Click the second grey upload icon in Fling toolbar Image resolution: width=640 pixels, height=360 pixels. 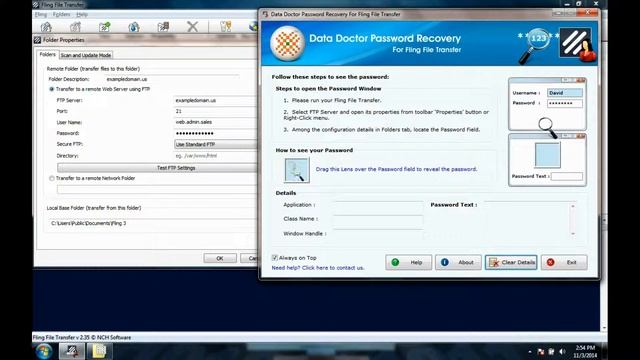click(76, 27)
